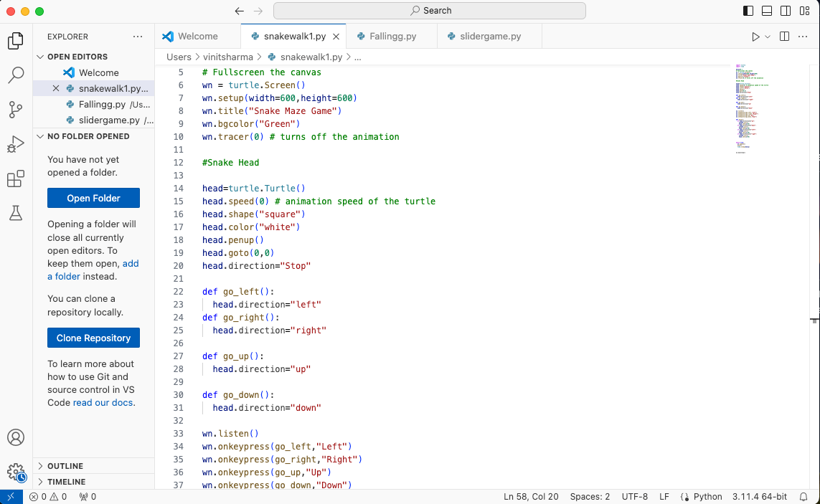Click the Open Folder button
820x504 pixels.
click(93, 198)
